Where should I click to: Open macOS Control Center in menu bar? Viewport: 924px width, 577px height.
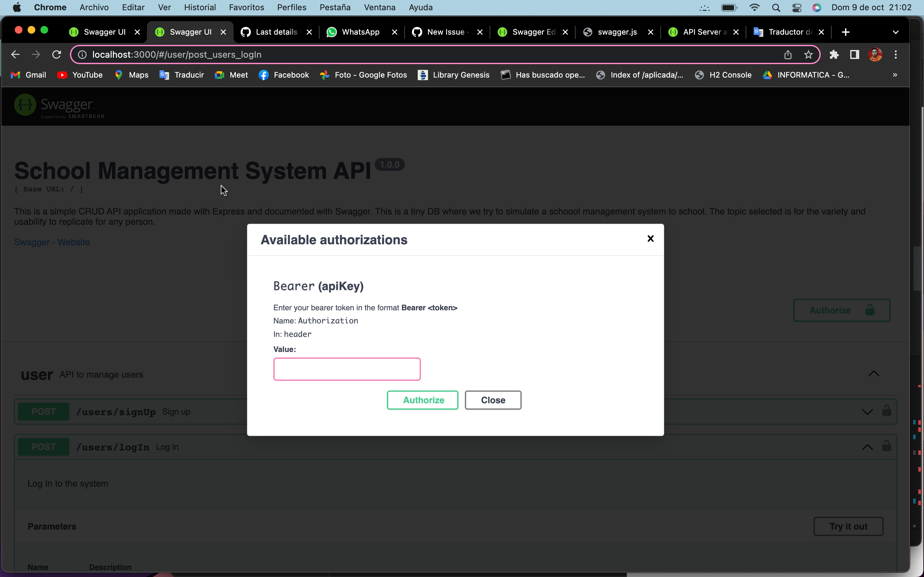pyautogui.click(x=797, y=7)
